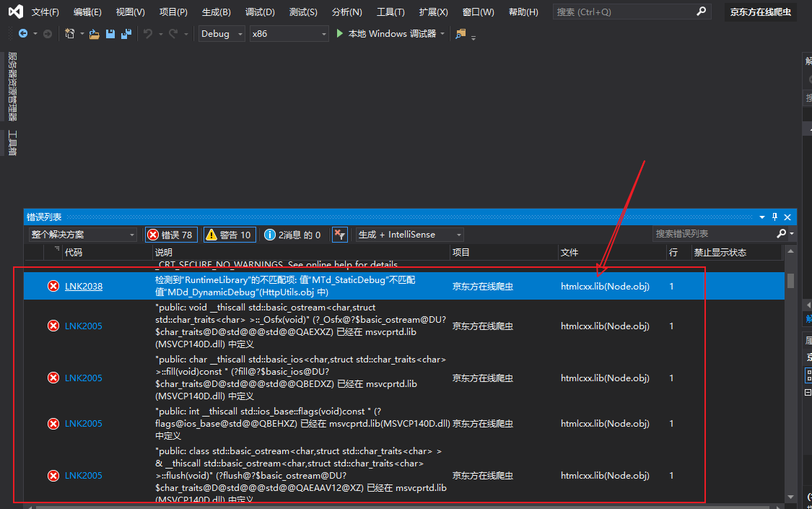
Task: Open the Window (窗口) menu
Action: pos(478,12)
